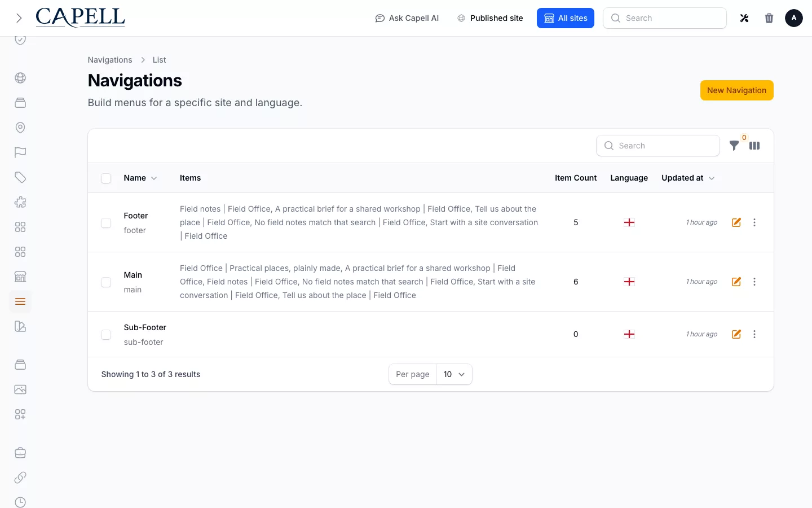
Task: Select the Main item count of 6
Action: tap(576, 282)
